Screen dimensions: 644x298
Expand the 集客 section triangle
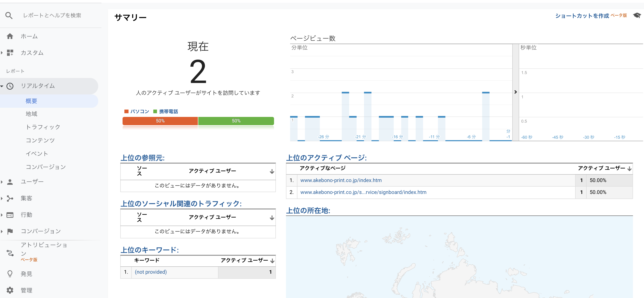(2, 198)
